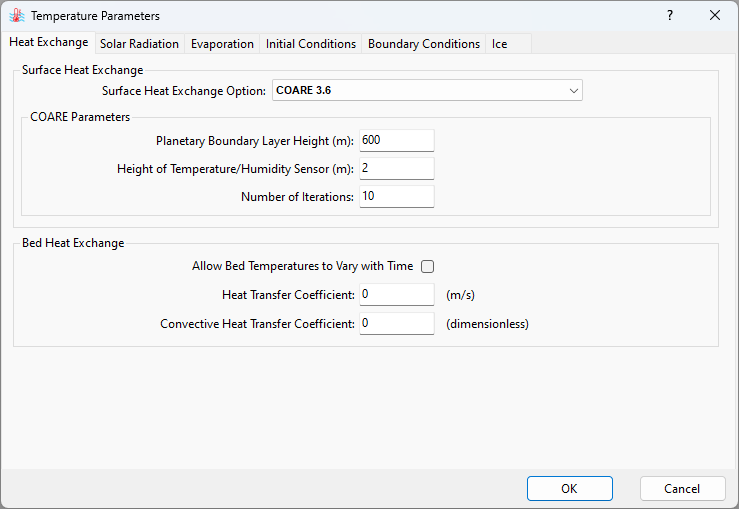This screenshot has width=739, height=509.
Task: Click the Number of Iterations input box
Action: (x=396, y=197)
